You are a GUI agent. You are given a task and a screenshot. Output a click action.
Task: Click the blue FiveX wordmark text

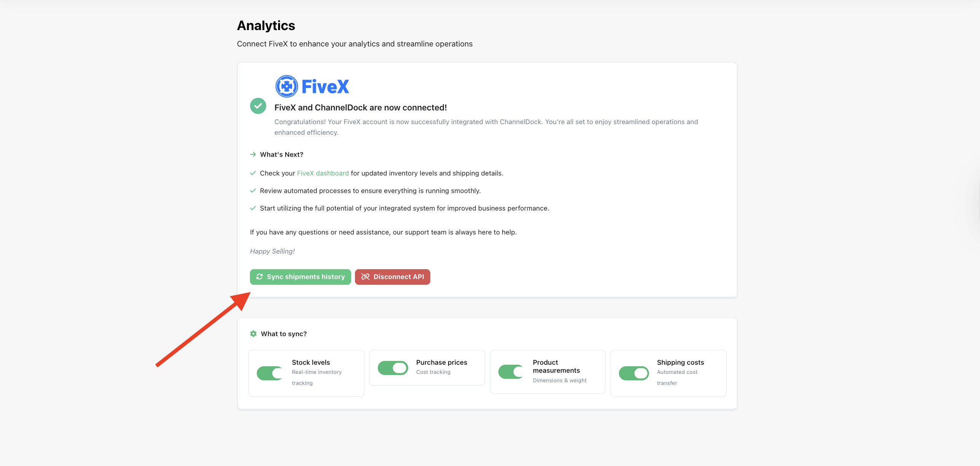click(x=325, y=86)
